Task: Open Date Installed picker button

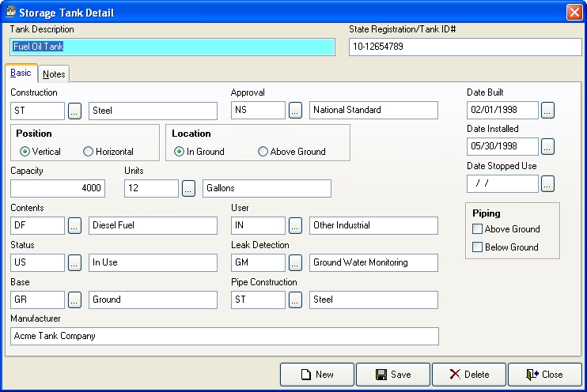Action: (548, 147)
